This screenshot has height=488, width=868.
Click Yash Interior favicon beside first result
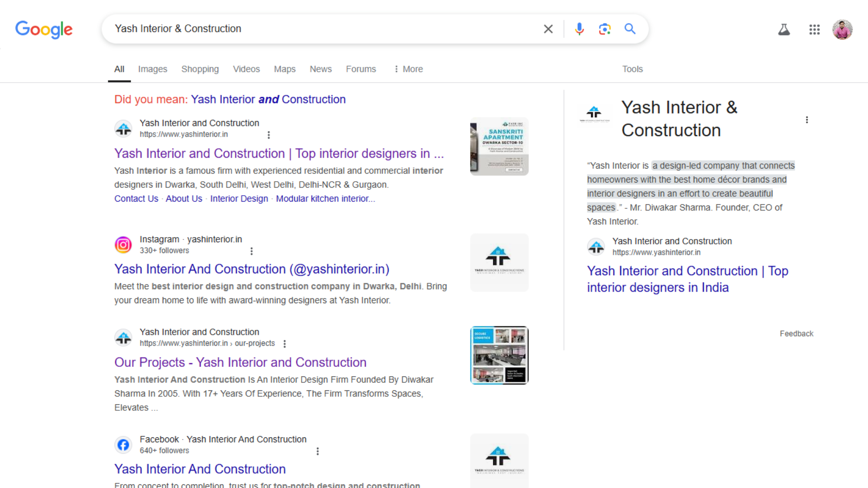coord(123,129)
